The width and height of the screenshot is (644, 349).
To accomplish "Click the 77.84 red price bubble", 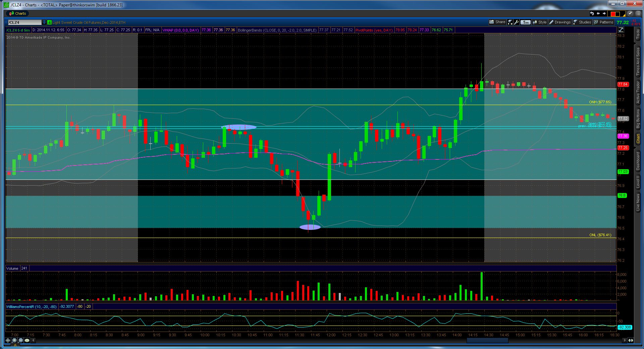I will [x=623, y=84].
